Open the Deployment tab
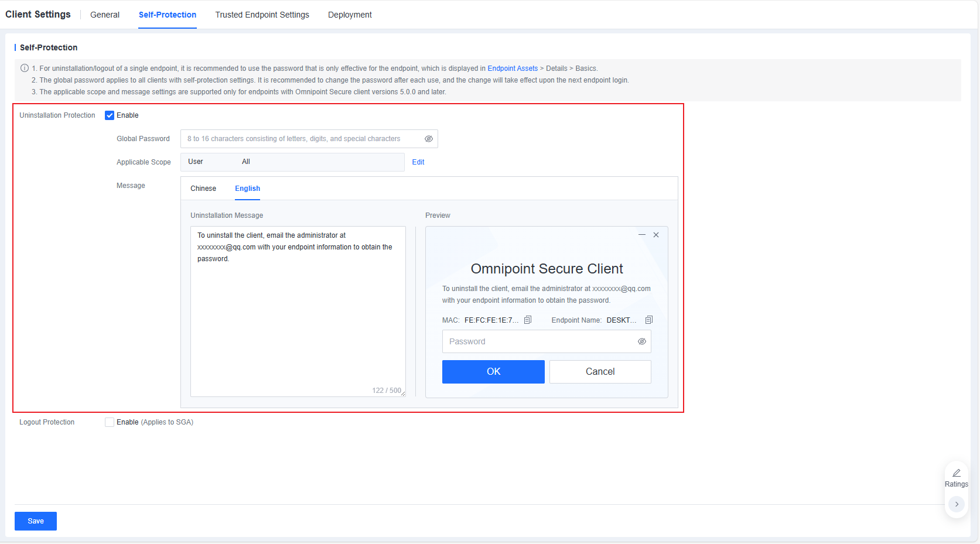This screenshot has height=544, width=980. tap(350, 15)
